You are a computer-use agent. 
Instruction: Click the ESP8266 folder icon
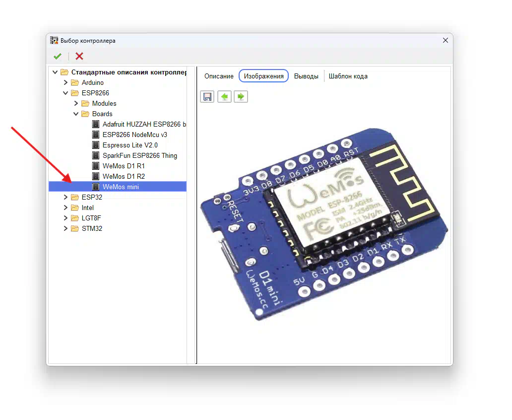click(75, 93)
